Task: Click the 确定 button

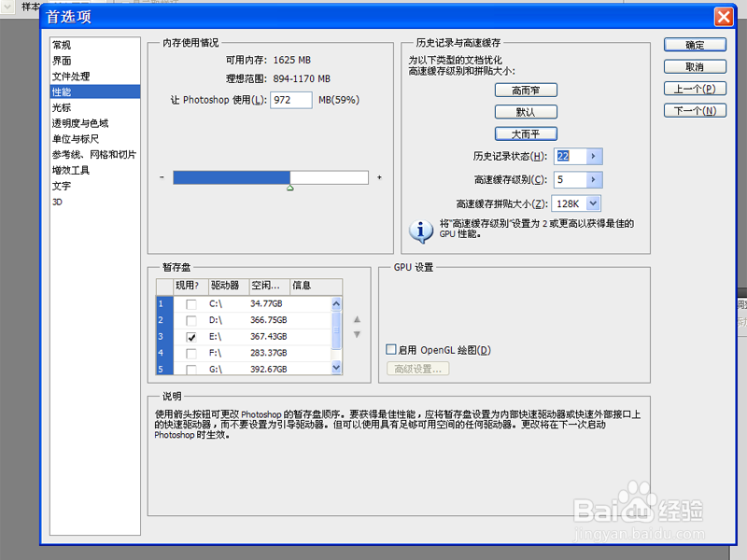Action: click(x=695, y=45)
